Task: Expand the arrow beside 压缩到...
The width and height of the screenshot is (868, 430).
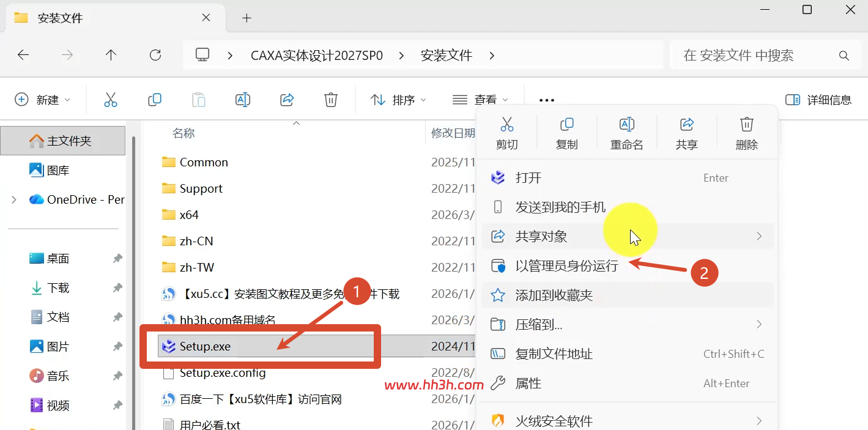Action: [x=759, y=324]
